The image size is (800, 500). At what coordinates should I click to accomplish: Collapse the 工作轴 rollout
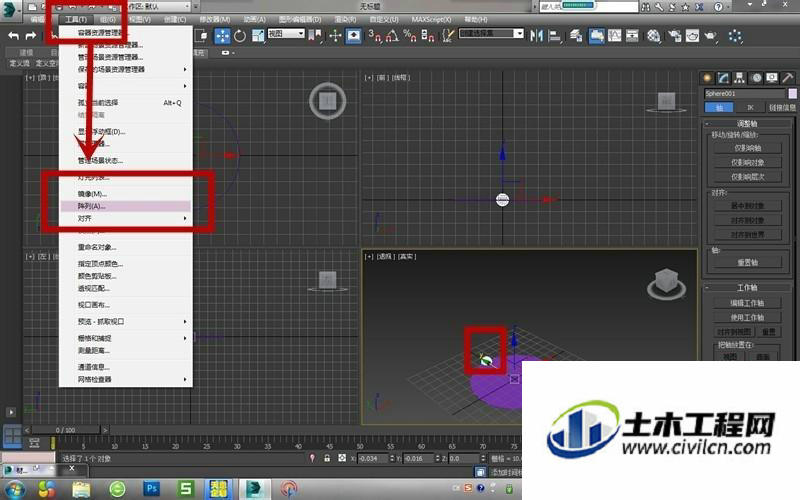pyautogui.click(x=747, y=288)
